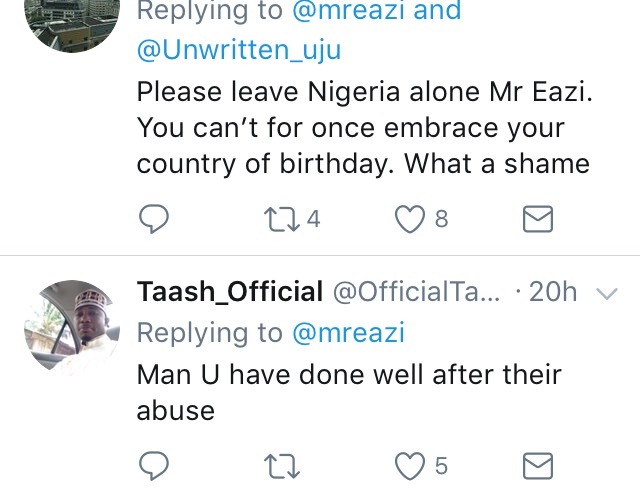Reply to Taash_Official's Man U tweet
Viewport: 640px width, 499px height.
point(154,466)
